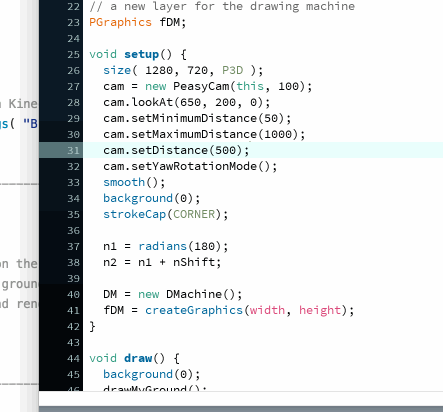Click line number 25 in the gutter
Image resolution: width=443 pixels, height=412 pixels.
73,54
